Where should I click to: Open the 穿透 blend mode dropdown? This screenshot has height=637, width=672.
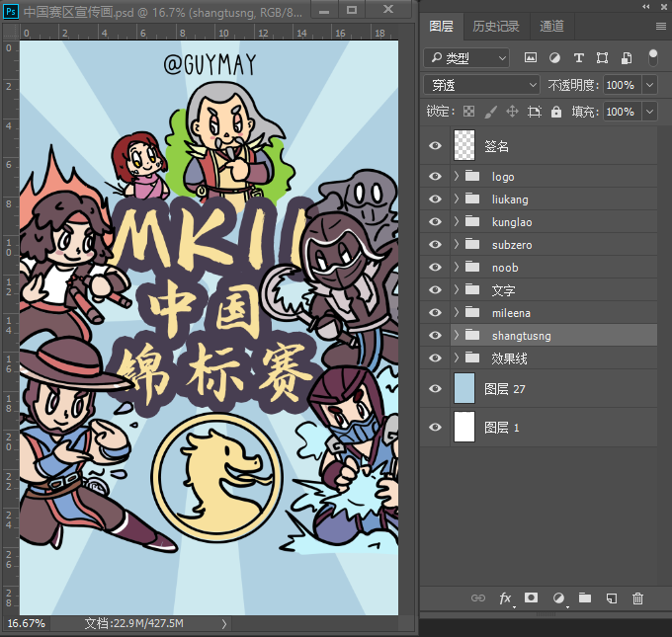[x=481, y=85]
